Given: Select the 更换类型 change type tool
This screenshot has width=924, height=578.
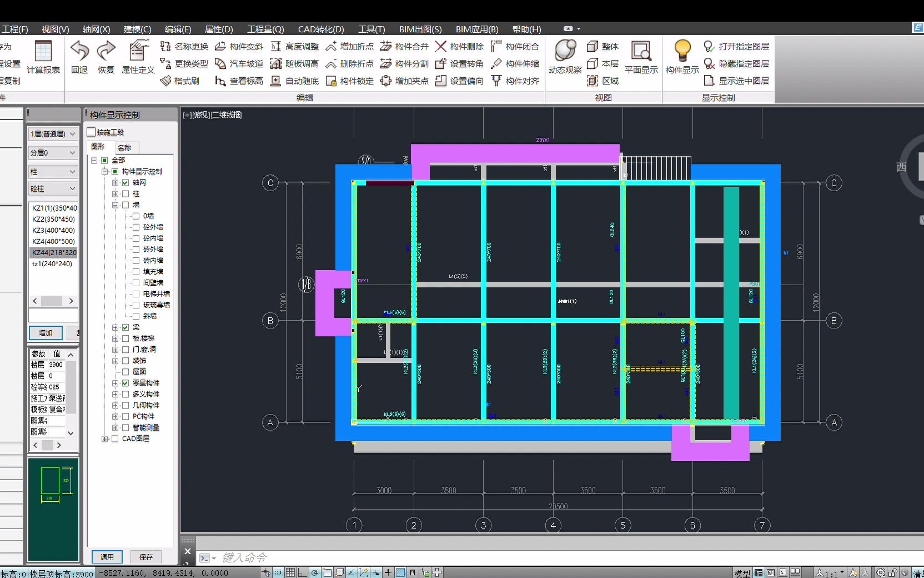Looking at the screenshot, I should point(184,64).
